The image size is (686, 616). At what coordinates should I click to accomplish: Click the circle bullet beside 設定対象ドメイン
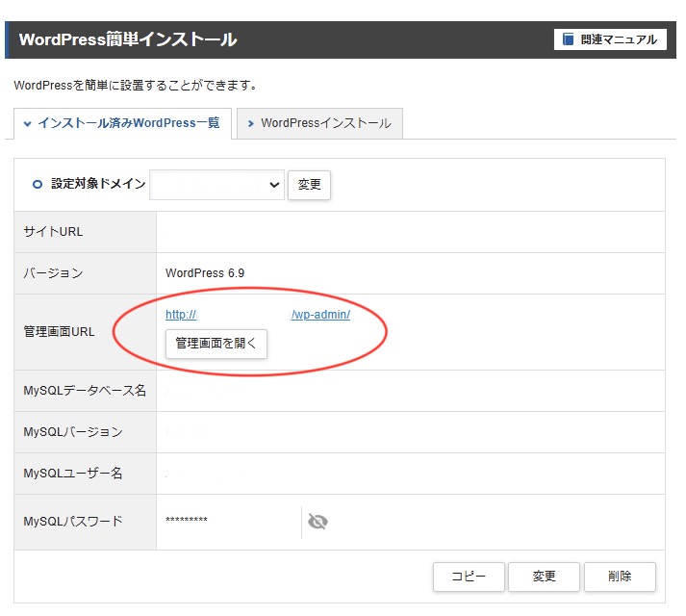(x=38, y=184)
